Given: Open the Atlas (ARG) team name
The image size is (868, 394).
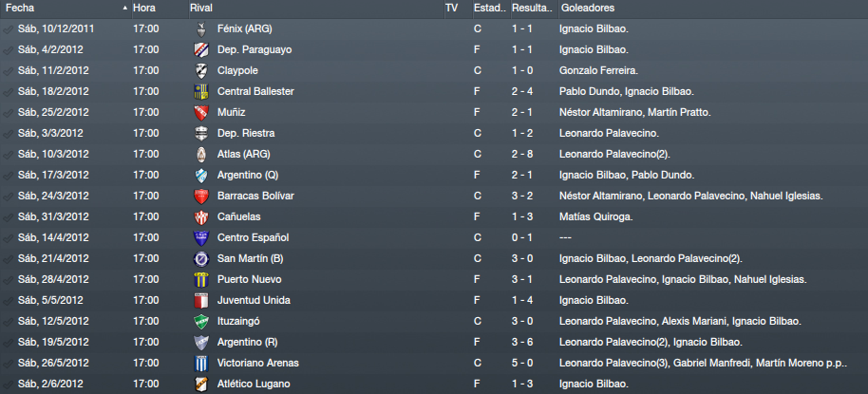Looking at the screenshot, I should 243,154.
